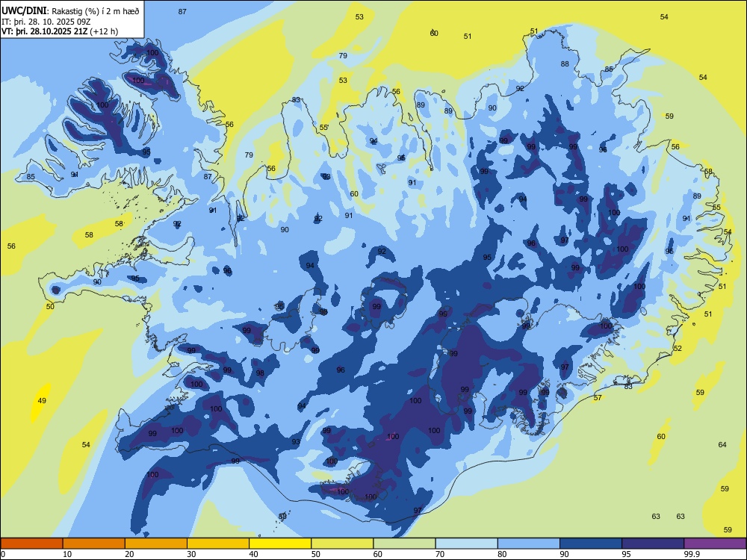Screen dimensions: 747x560
Task: Click the amber 20–30 legend swatch
Action: pos(156,544)
